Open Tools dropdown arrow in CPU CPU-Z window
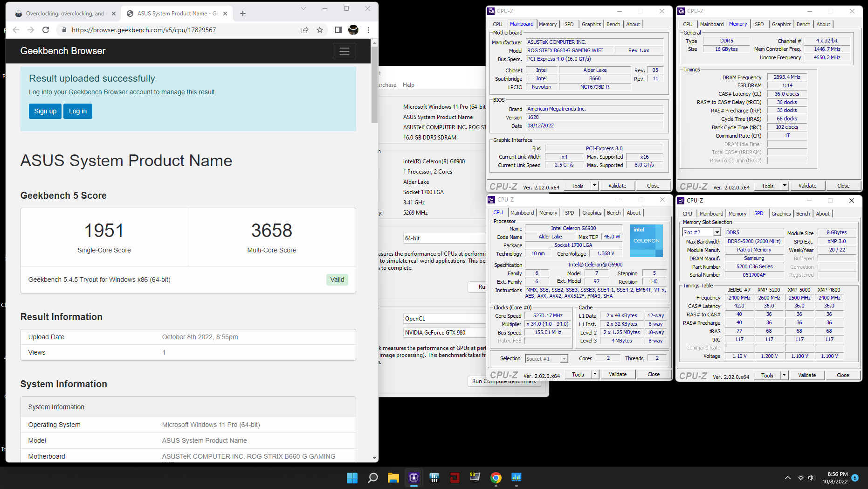The height and width of the screenshot is (489, 868). pyautogui.click(x=595, y=374)
